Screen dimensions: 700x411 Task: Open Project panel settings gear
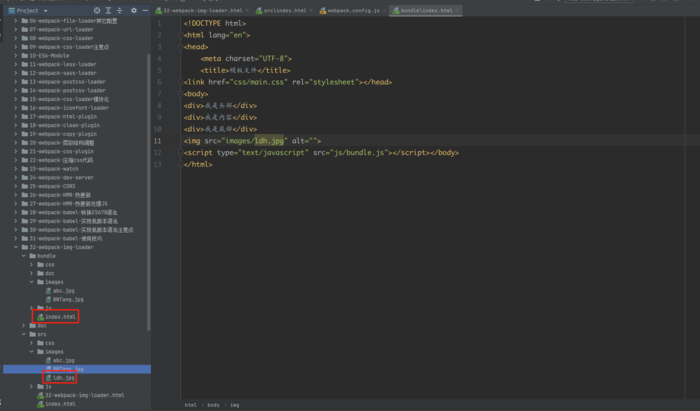point(133,10)
